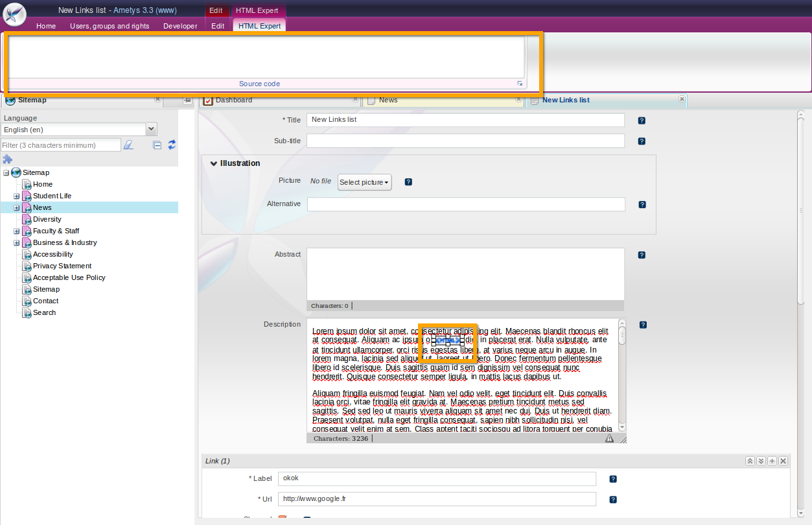Delete Link (1) with X icon
The width and height of the screenshot is (812, 525).
pyautogui.click(x=783, y=461)
